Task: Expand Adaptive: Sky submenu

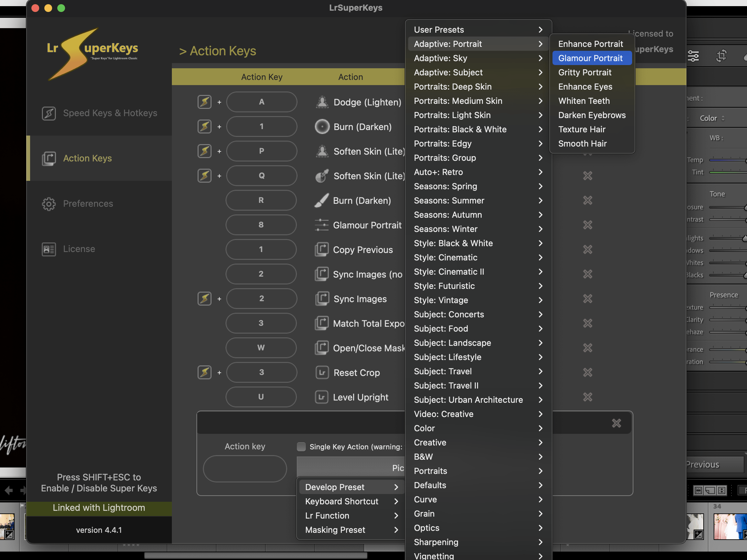Action: (x=478, y=58)
